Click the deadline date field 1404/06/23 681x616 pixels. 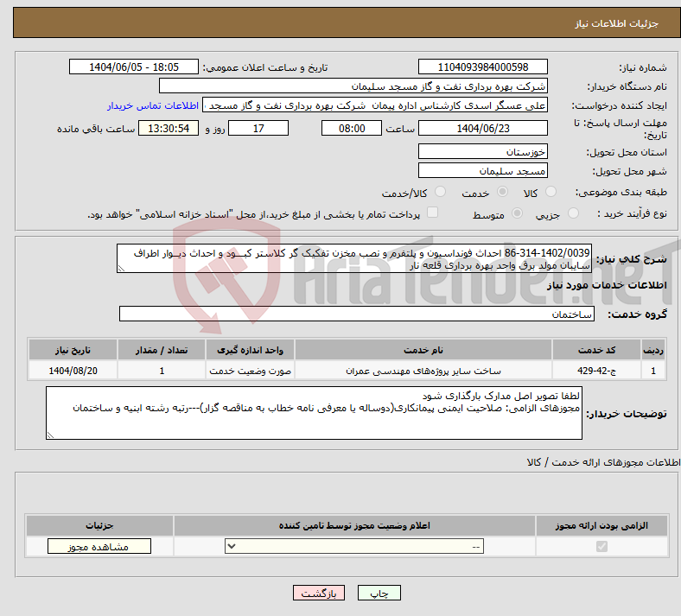pyautogui.click(x=483, y=128)
